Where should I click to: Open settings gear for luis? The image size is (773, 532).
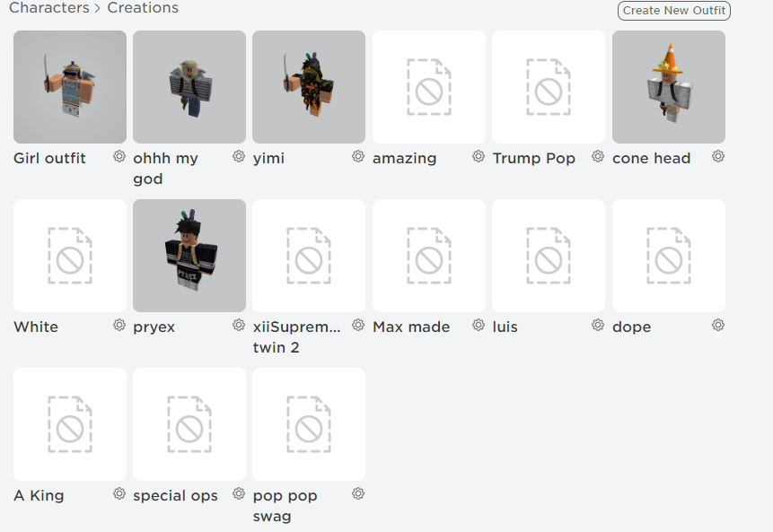coord(598,325)
